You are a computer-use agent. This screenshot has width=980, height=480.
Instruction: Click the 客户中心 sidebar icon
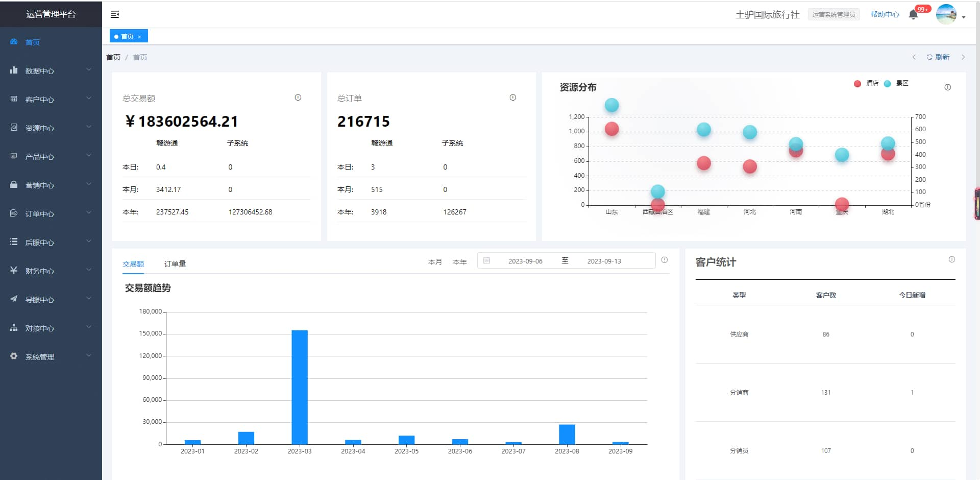point(14,99)
